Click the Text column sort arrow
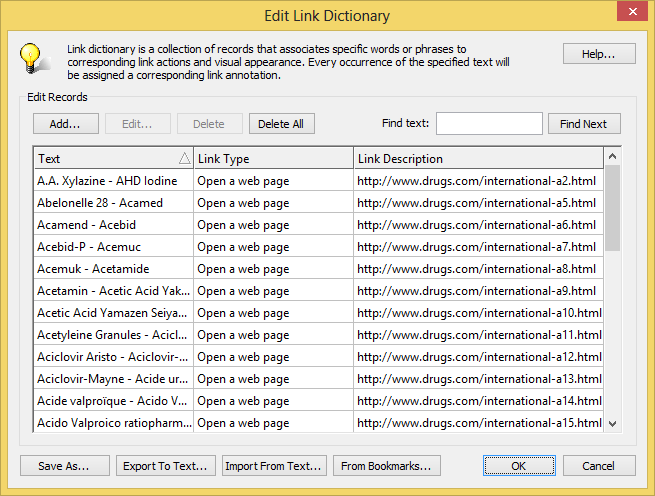Viewport: 655px width, 496px height. click(x=184, y=158)
